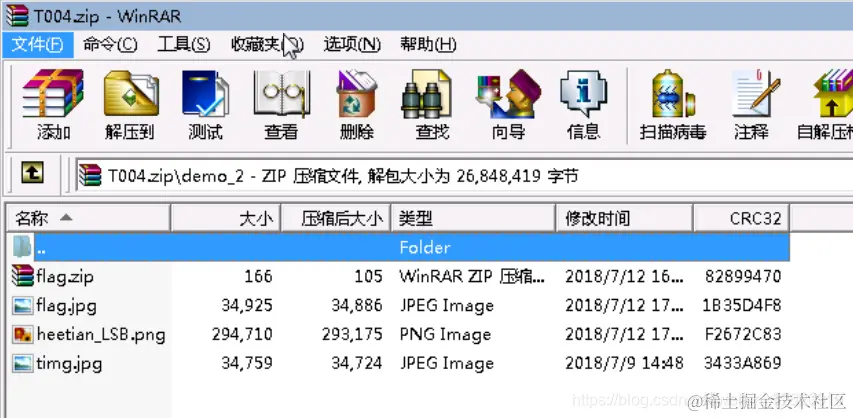Click the parent folder row icon
Viewport: 853px width, 418px height.
(22, 247)
